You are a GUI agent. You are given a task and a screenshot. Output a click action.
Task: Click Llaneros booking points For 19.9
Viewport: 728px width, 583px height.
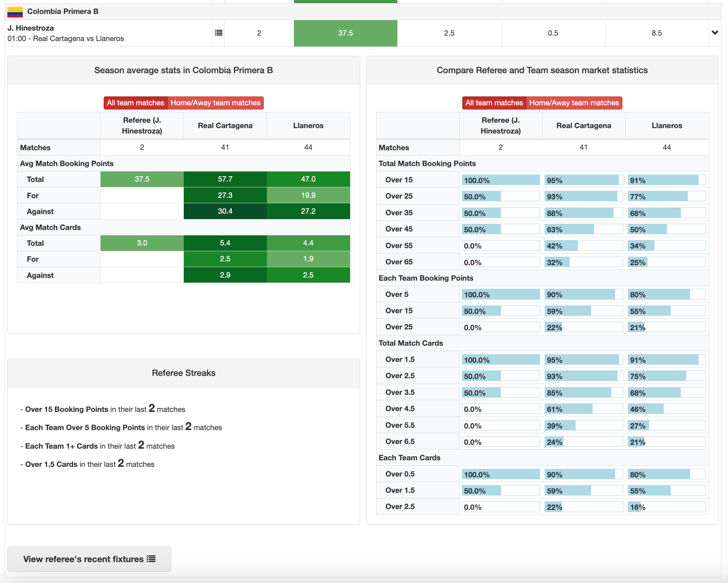[308, 195]
